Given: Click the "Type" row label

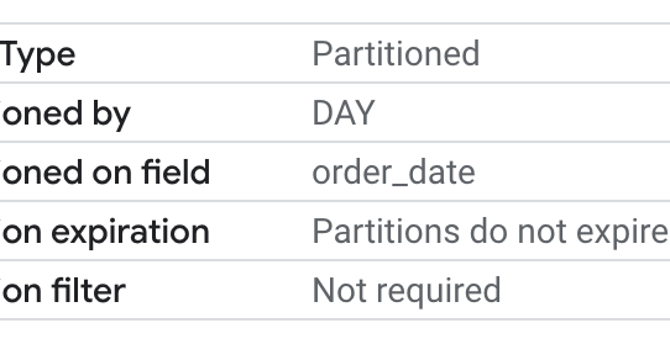Looking at the screenshot, I should pyautogui.click(x=38, y=56).
